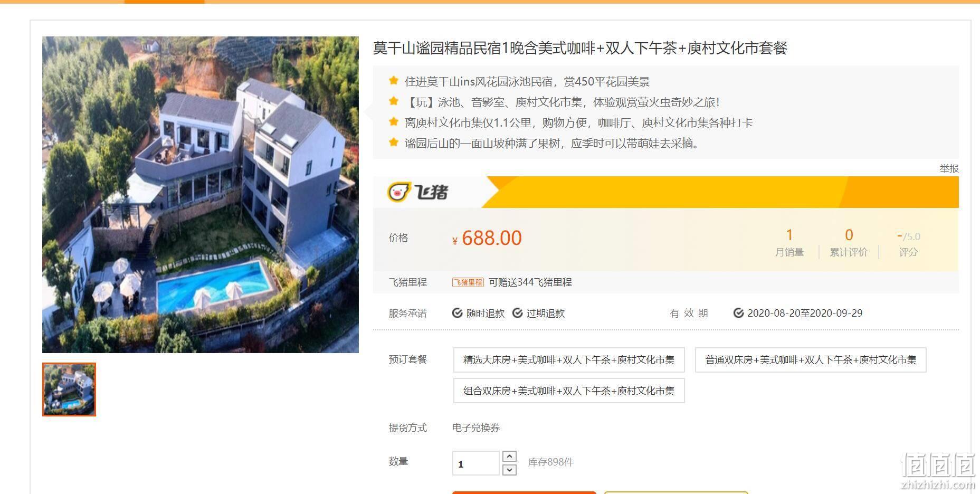This screenshot has width=980, height=494.
Task: Click the 飞猪里程 orange badge
Action: point(468,282)
